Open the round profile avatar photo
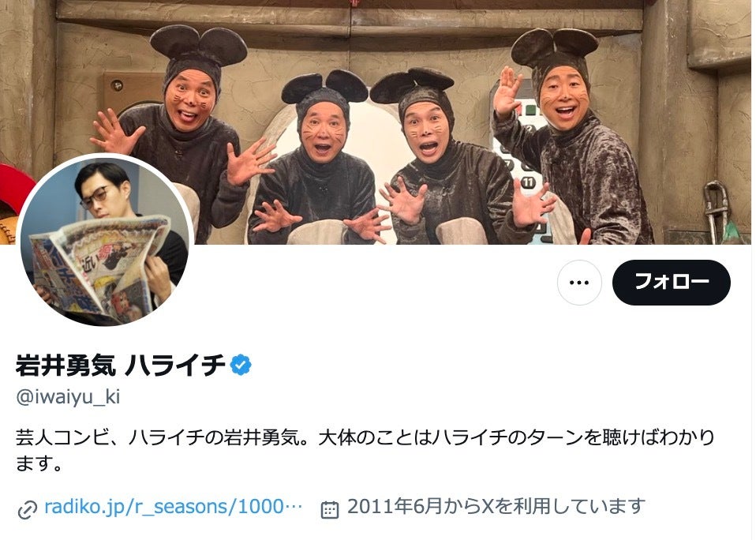The height and width of the screenshot is (540, 756). tap(107, 241)
